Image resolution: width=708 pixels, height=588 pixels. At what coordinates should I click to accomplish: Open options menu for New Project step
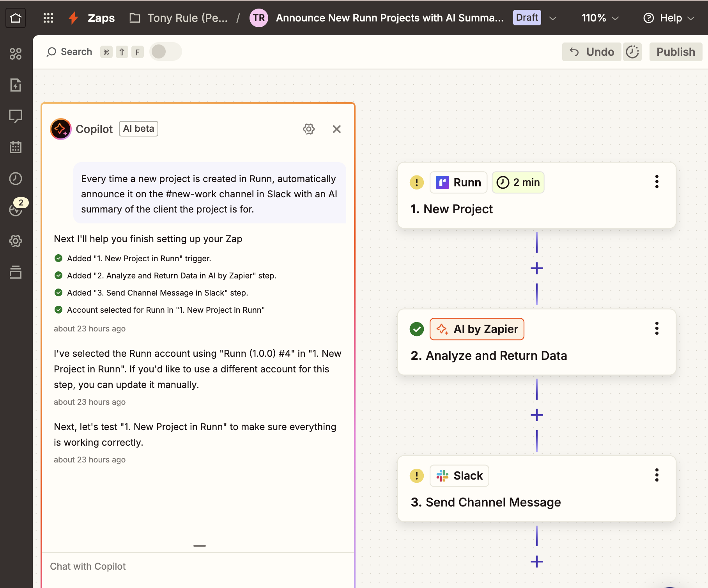pyautogui.click(x=657, y=182)
